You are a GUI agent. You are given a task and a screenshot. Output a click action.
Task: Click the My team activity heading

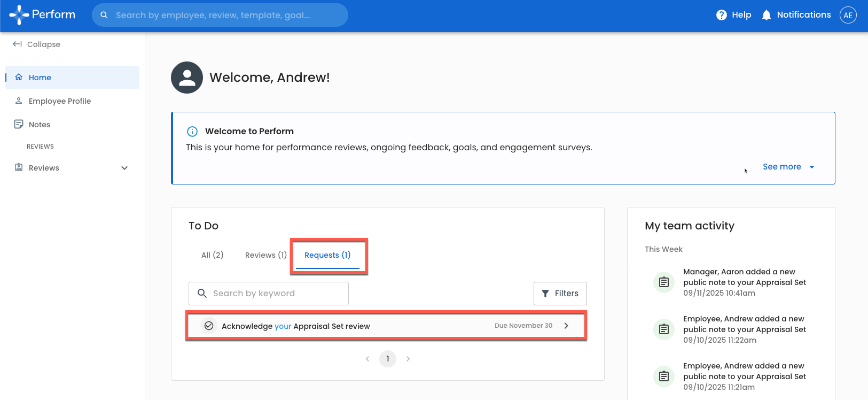[x=690, y=226]
